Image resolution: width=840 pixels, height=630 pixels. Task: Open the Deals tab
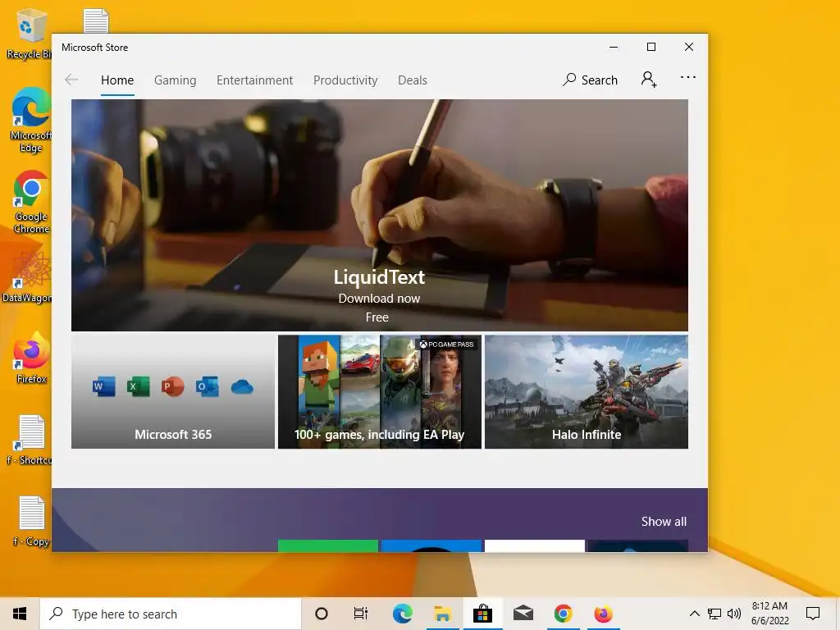click(413, 80)
